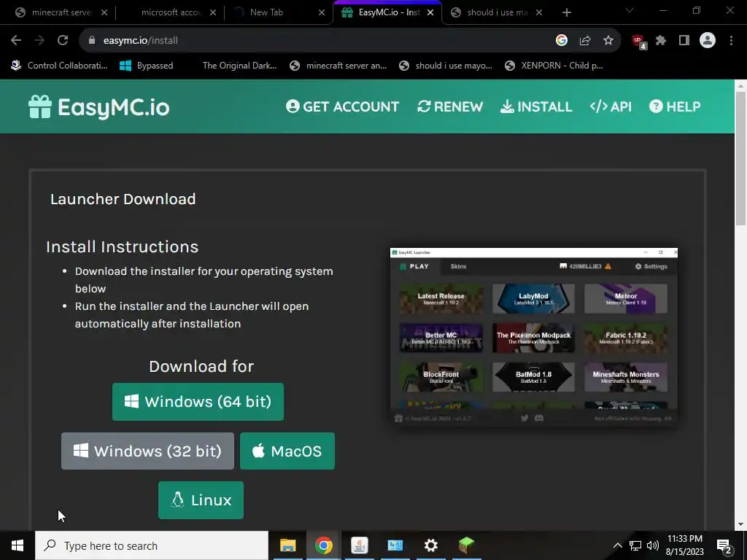Click the browser forward arrow
This screenshot has width=747, height=560.
coord(39,41)
